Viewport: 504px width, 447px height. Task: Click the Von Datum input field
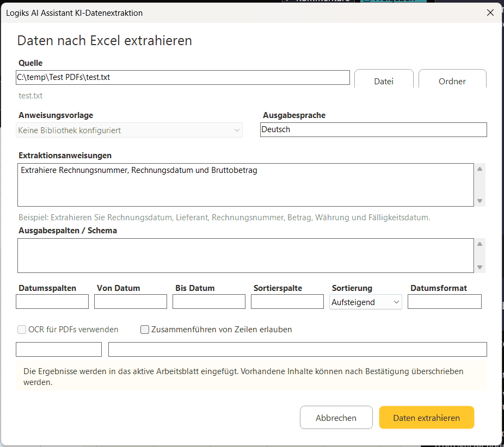131,301
